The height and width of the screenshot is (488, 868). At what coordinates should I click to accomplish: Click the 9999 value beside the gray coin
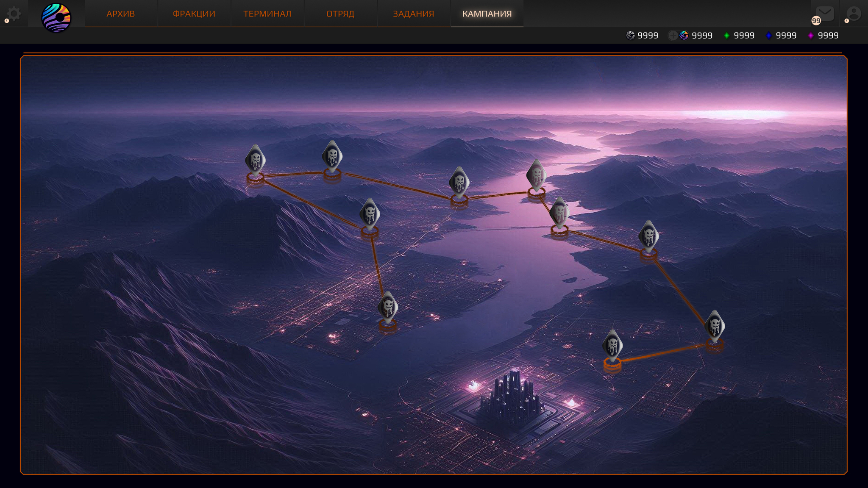pyautogui.click(x=648, y=36)
